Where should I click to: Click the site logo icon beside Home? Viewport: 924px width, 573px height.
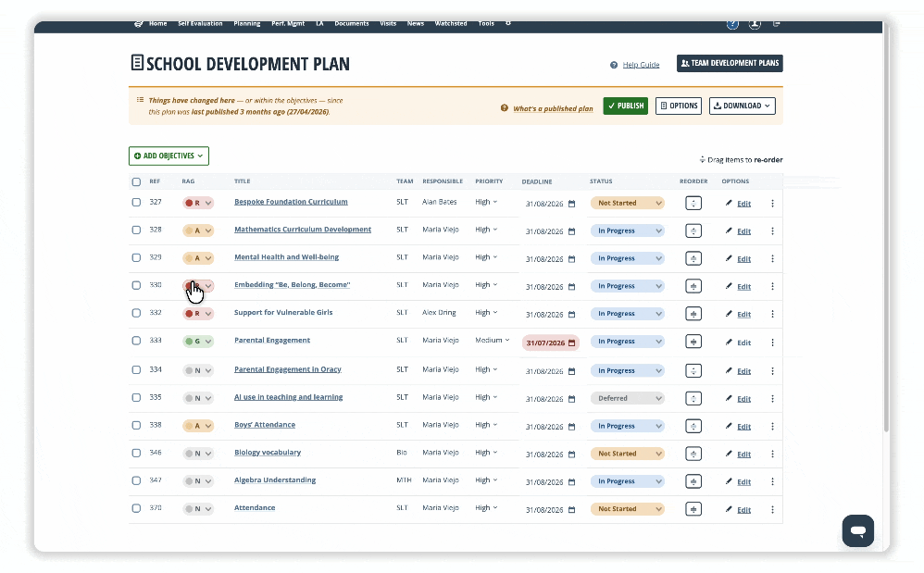click(139, 24)
